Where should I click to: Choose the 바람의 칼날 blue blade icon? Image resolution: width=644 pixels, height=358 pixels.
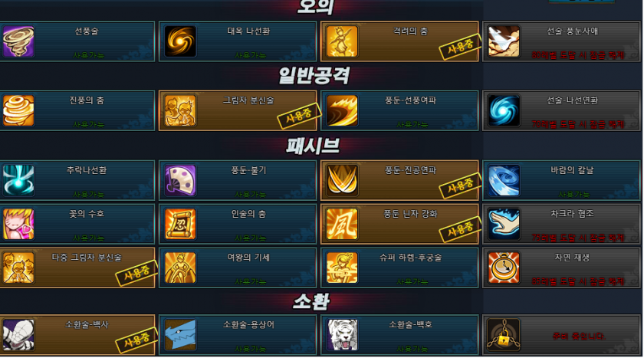[x=504, y=180]
